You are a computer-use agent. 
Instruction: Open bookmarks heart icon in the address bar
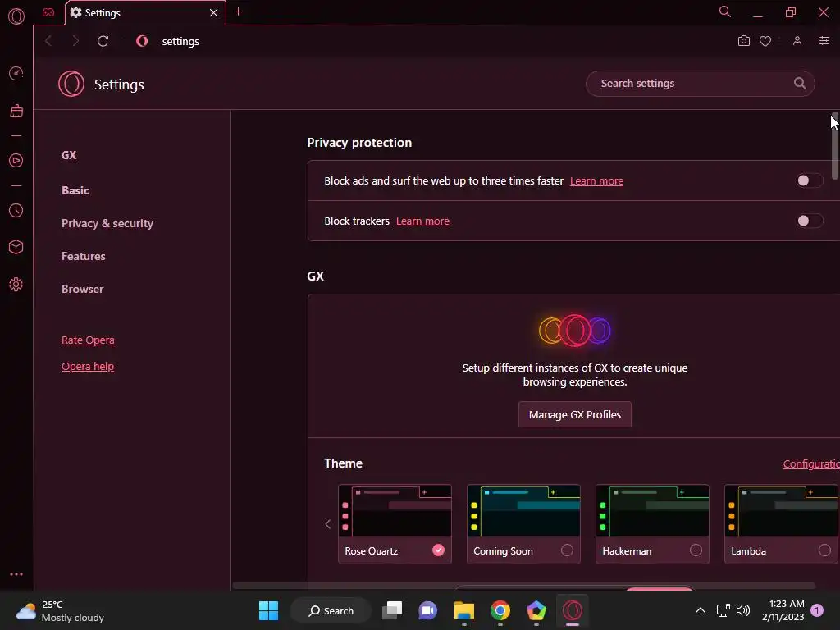(765, 41)
